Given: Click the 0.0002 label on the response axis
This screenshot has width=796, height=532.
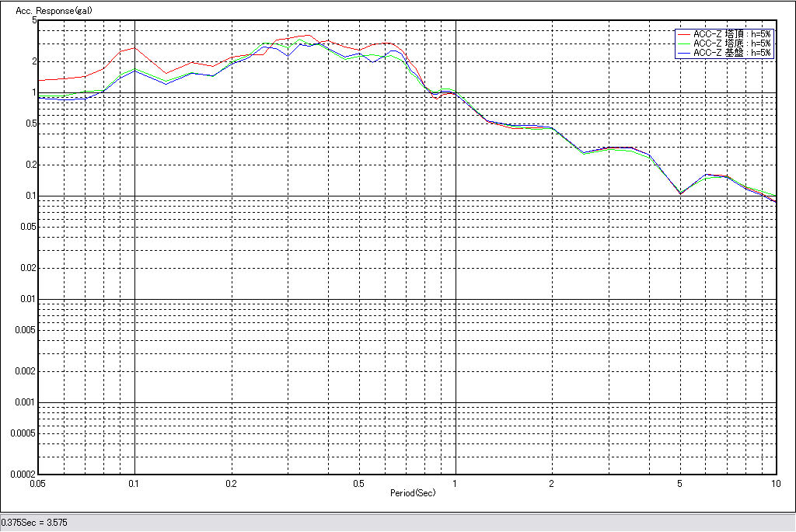Looking at the screenshot, I should point(20,474).
